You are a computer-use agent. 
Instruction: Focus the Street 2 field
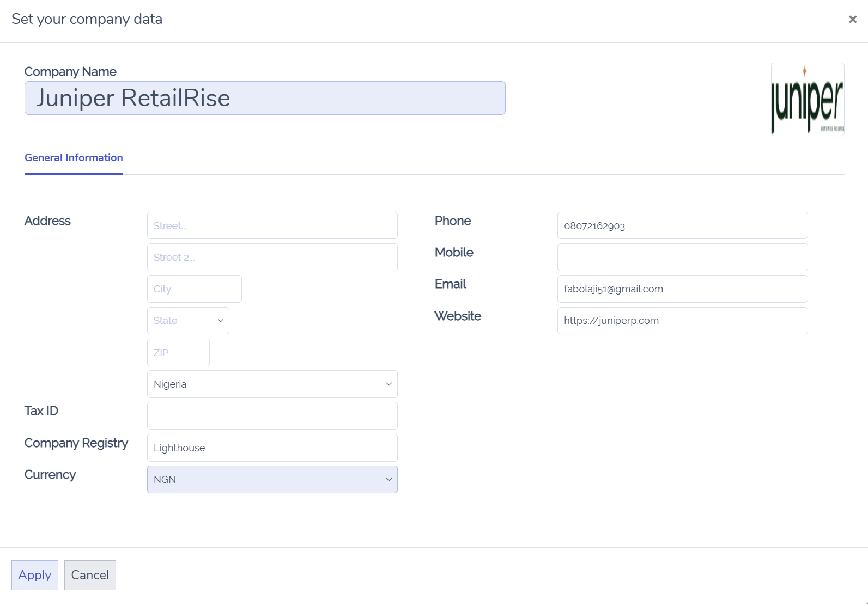click(x=272, y=258)
